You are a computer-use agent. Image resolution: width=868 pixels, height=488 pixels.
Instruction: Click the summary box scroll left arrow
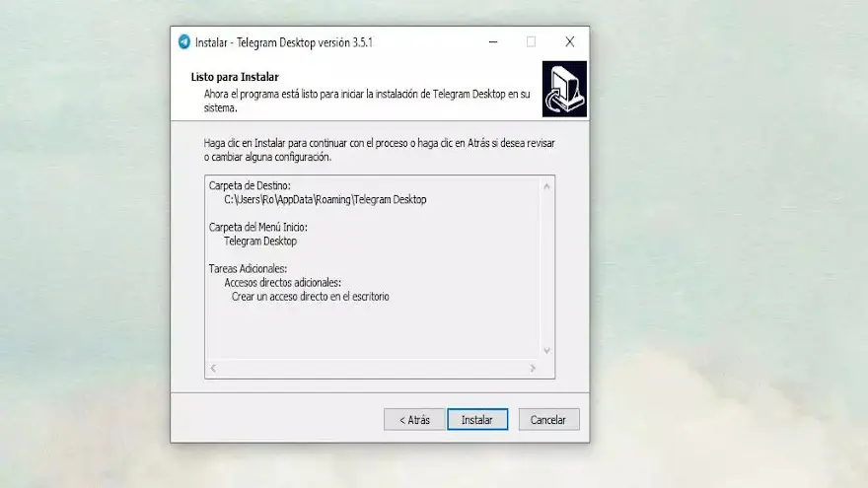213,368
